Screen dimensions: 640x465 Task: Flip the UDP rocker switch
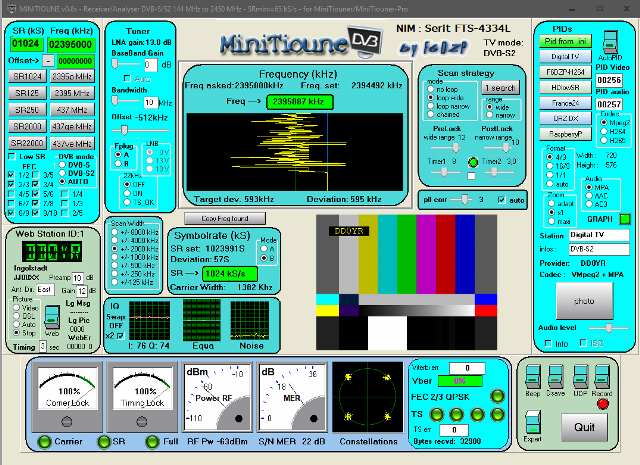click(578, 377)
